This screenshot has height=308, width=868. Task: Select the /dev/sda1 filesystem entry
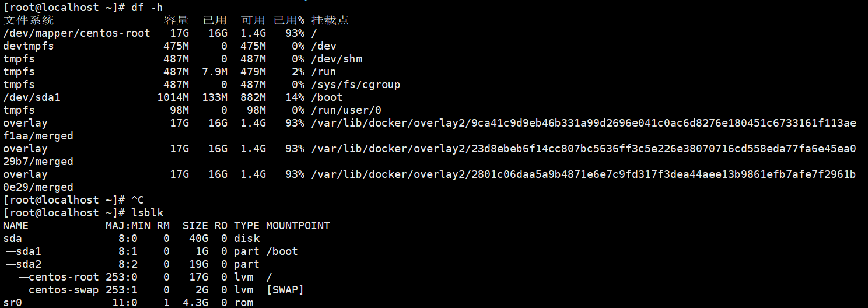pyautogui.click(x=32, y=97)
